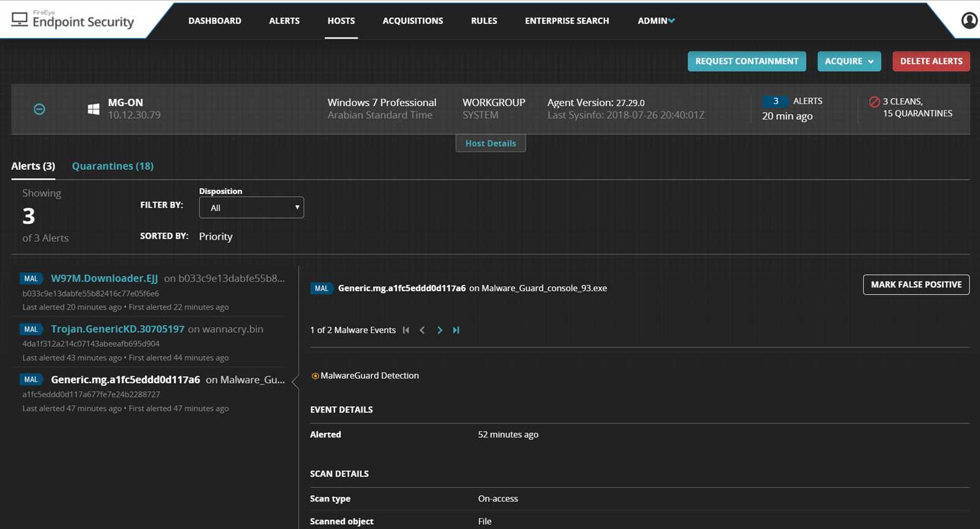This screenshot has height=529, width=980.
Task: Click the Scanned object File value
Action: click(484, 522)
